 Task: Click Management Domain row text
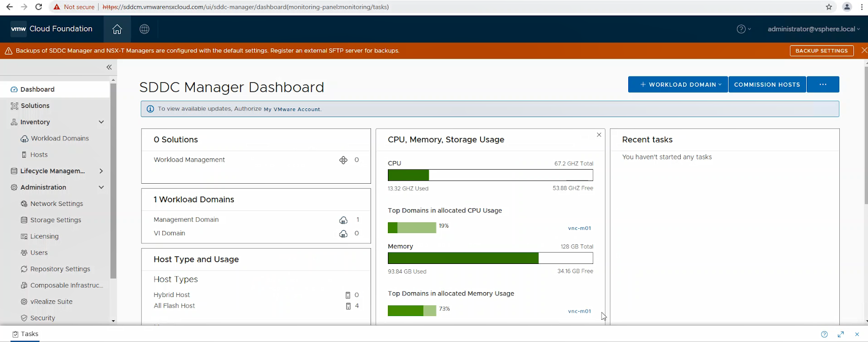pyautogui.click(x=186, y=220)
